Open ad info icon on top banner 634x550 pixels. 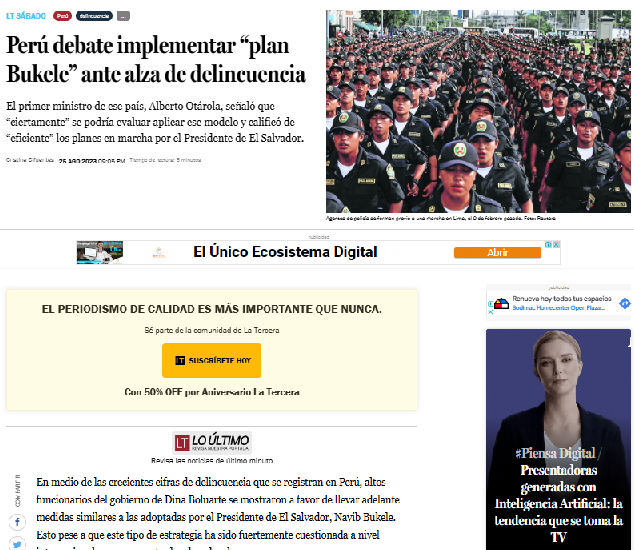pyautogui.click(x=548, y=244)
